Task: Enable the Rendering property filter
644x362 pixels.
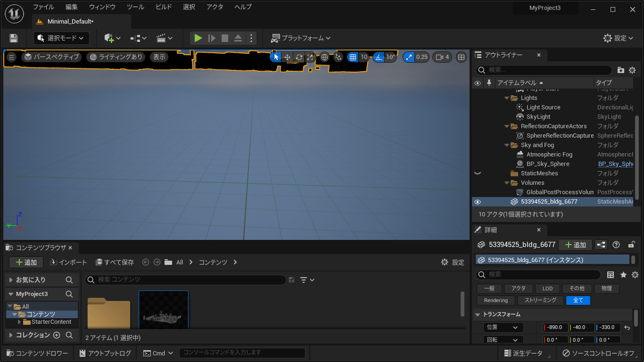Action: click(496, 300)
